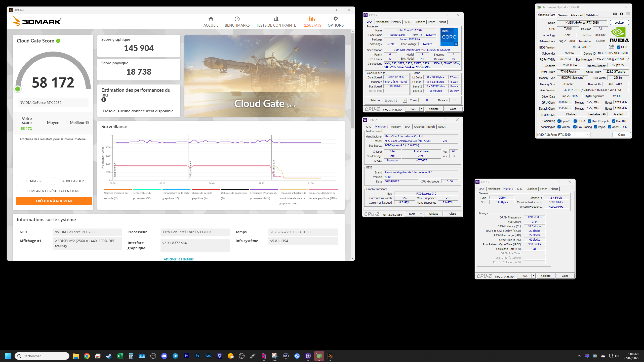Toggle the DirectCompute checkbox
Viewport: 644px width, 362px height.
(589, 121)
